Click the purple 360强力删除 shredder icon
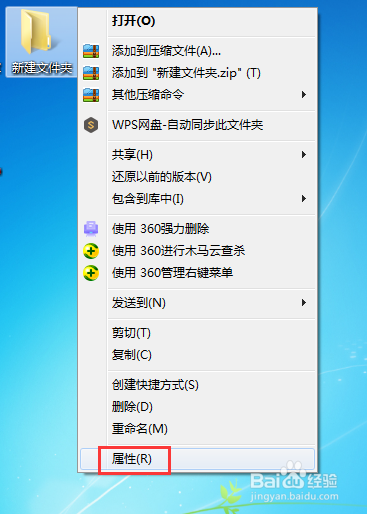Screen dimensions: 367x514 coord(91,229)
